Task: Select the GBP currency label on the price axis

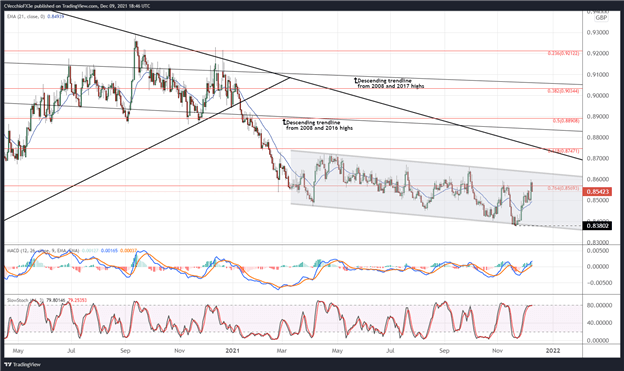Action: [x=601, y=18]
